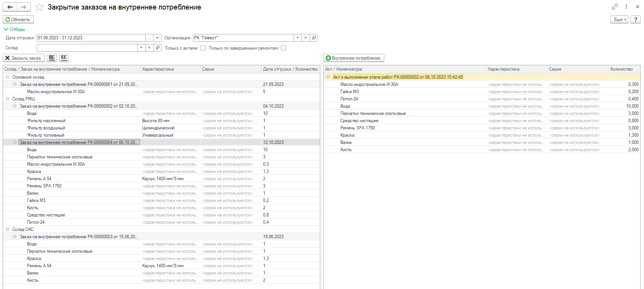
Task: Open the Склад dropdown list
Action: click(x=141, y=48)
